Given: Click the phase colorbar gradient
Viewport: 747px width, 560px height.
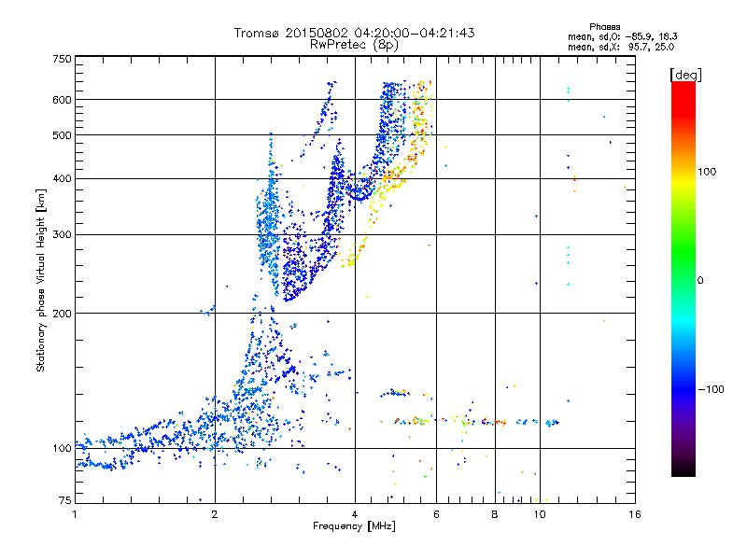Looking at the screenshot, I should tap(684, 279).
